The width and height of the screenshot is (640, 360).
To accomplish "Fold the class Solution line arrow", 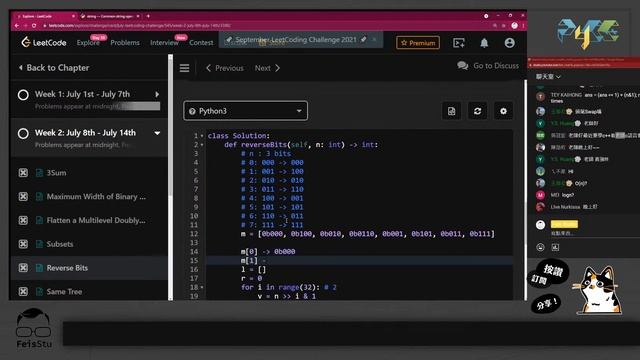I will pyautogui.click(x=202, y=136).
